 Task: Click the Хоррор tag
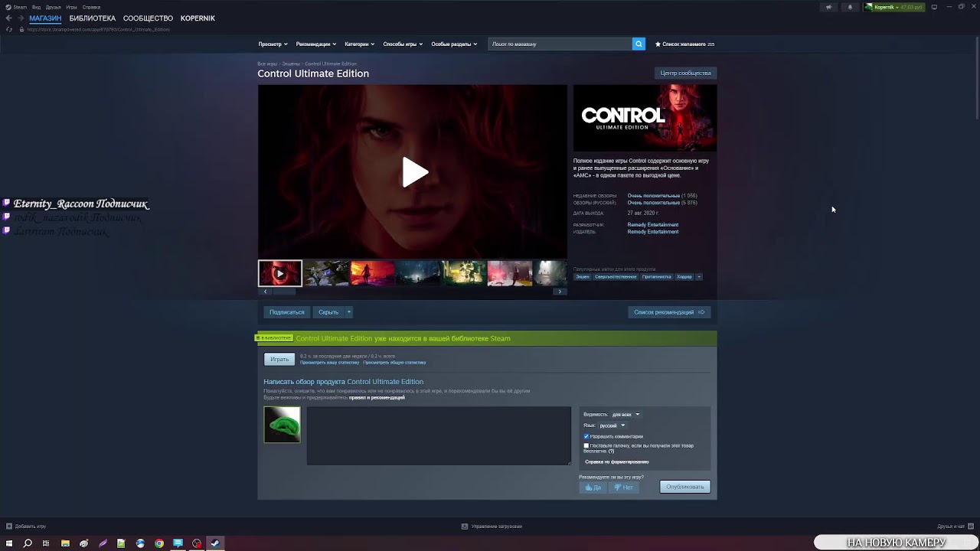coord(684,276)
